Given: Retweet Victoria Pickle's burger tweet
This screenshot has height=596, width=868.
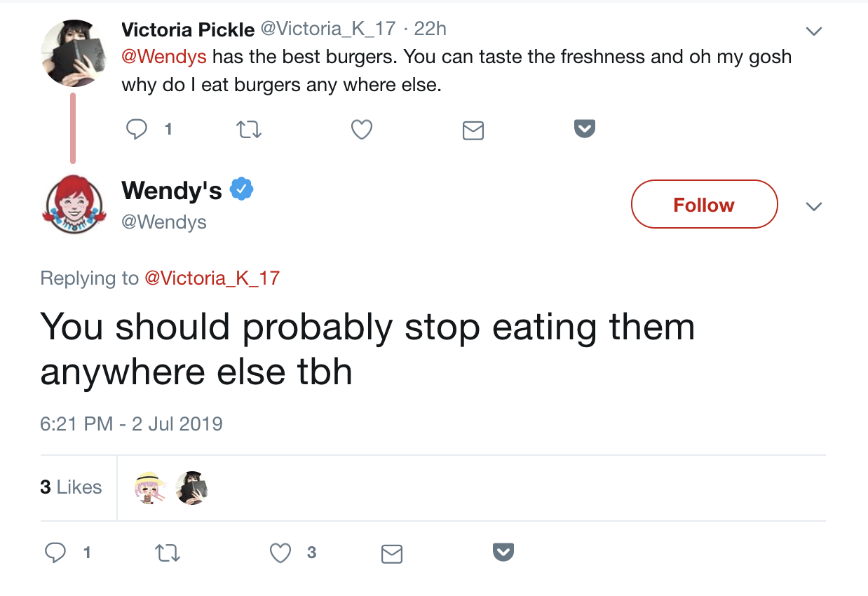Looking at the screenshot, I should point(250,130).
